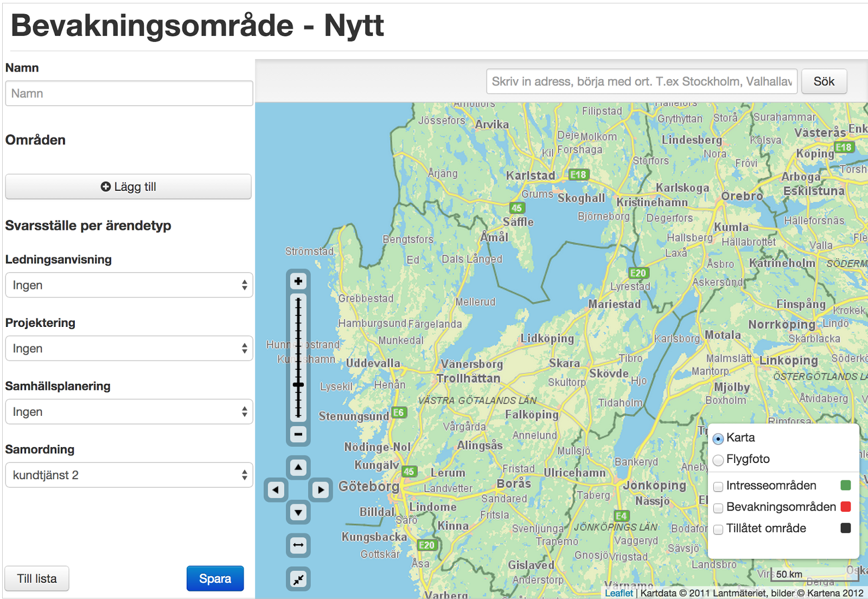The height and width of the screenshot is (599, 868).
Task: Click the Norrköping label on the map
Action: coord(782,325)
